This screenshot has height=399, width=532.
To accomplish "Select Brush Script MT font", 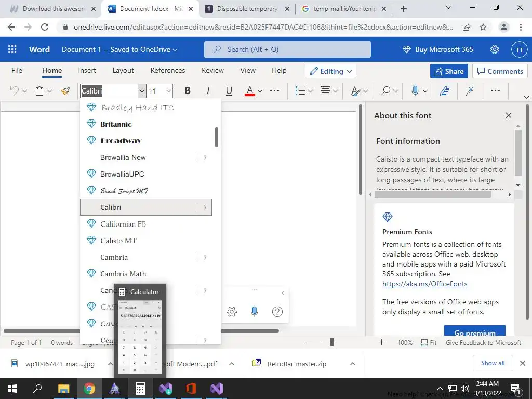I will click(146, 191).
